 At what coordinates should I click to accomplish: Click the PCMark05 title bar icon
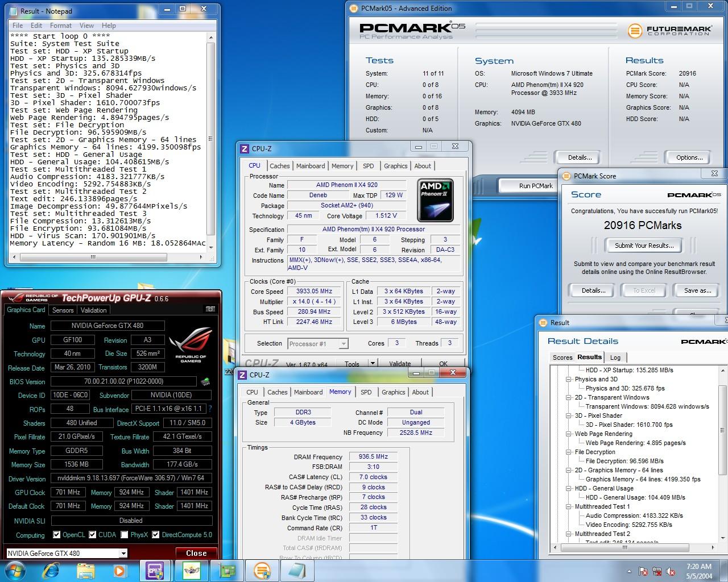354,9
